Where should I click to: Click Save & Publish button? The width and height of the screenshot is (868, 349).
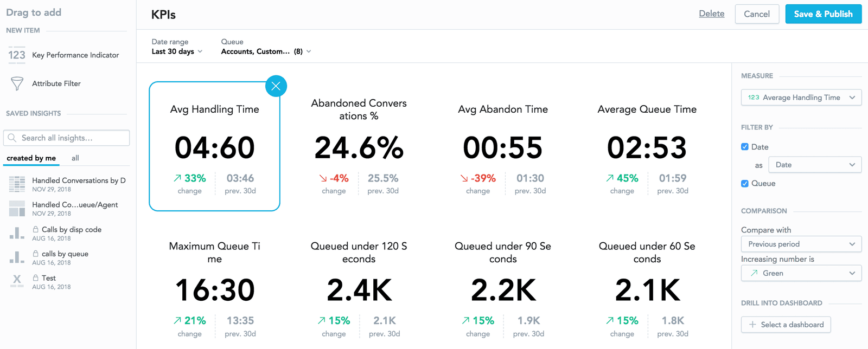click(823, 14)
